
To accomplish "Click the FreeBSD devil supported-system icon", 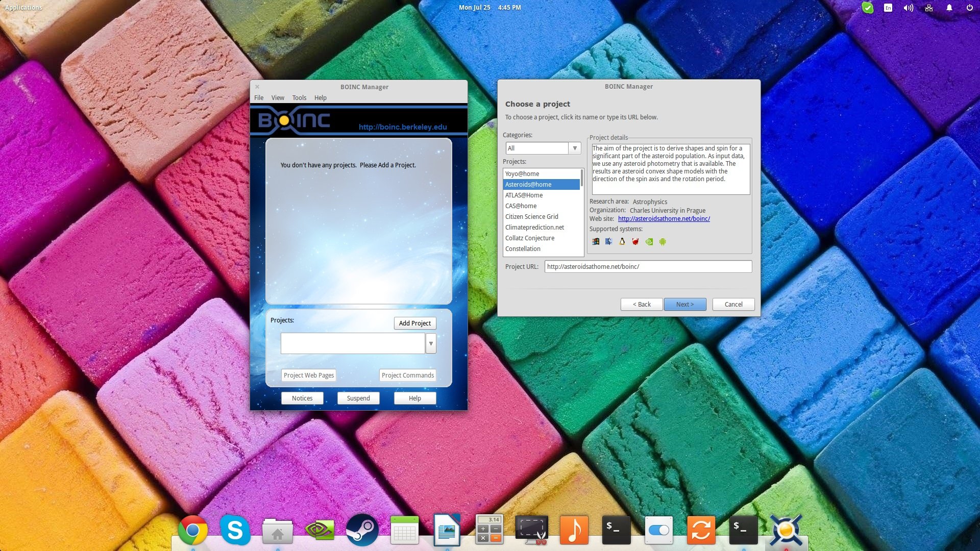I will click(635, 242).
